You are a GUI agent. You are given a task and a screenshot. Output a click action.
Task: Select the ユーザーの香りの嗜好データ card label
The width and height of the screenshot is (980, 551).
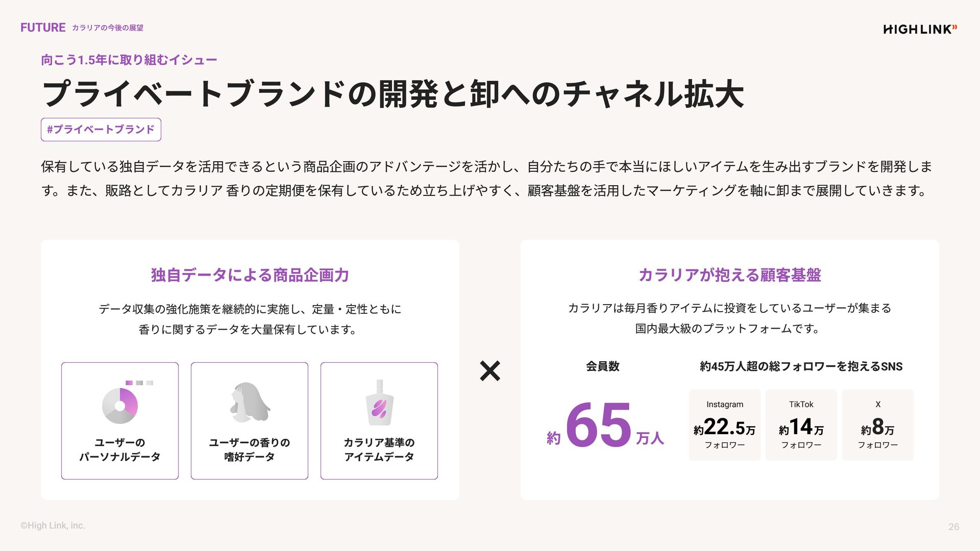250,449
